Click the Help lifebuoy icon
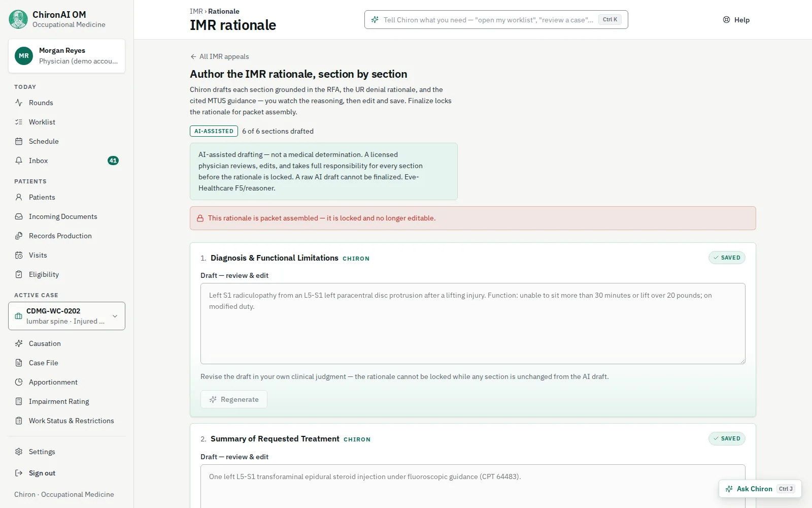 726,20
